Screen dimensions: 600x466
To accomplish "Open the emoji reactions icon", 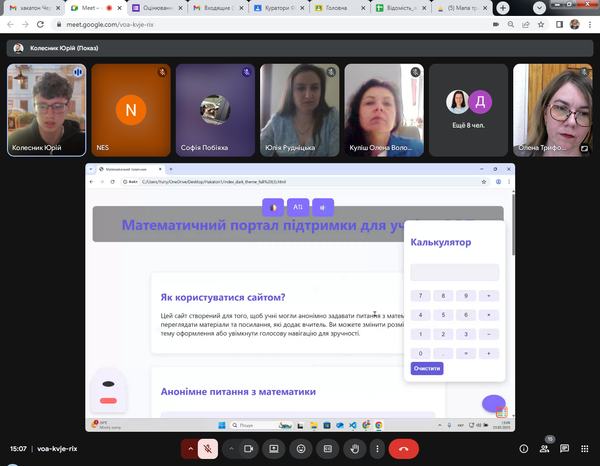I will coord(300,449).
